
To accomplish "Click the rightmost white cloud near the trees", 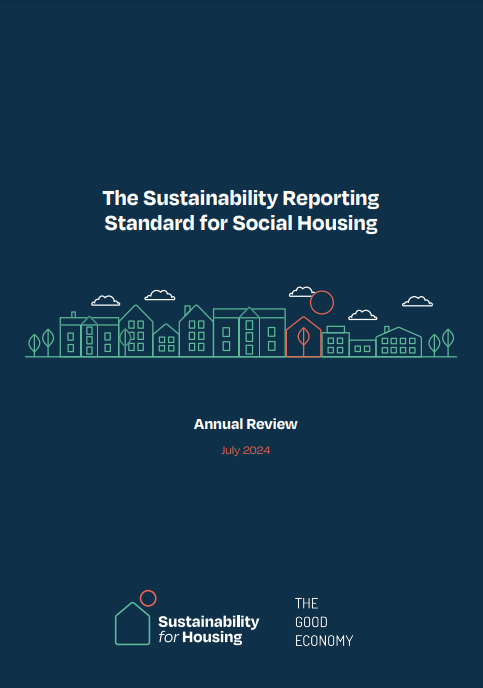I will (x=418, y=301).
